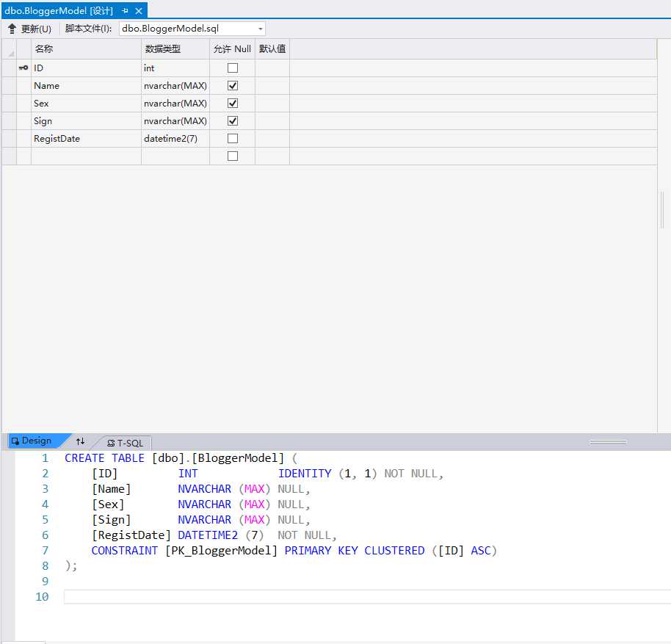Viewport: 671px width, 644px height.
Task: Close the dbo.BloggerModel design tab
Action: tap(139, 11)
